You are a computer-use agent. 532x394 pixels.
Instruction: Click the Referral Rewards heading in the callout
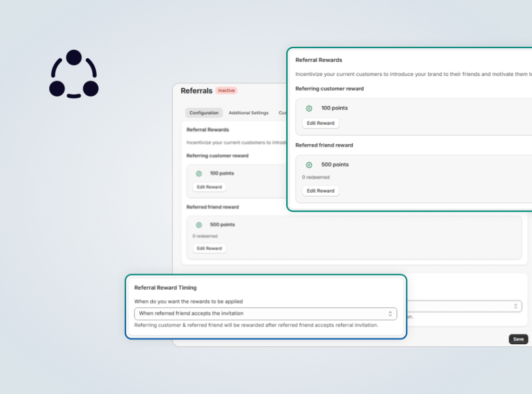click(318, 60)
